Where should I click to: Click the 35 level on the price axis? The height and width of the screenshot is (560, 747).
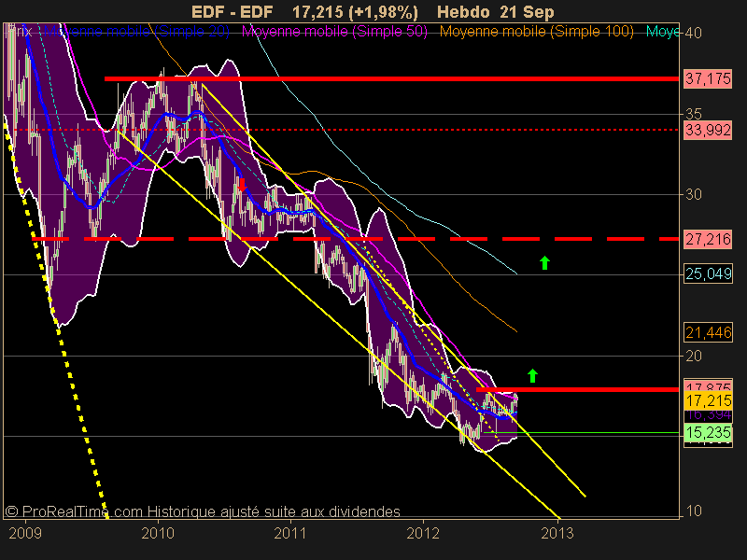(693, 114)
